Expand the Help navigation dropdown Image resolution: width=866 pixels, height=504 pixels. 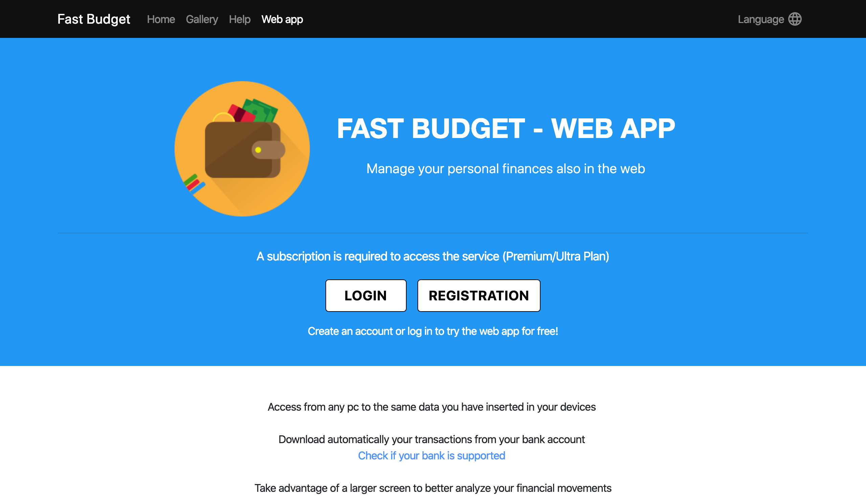(239, 19)
